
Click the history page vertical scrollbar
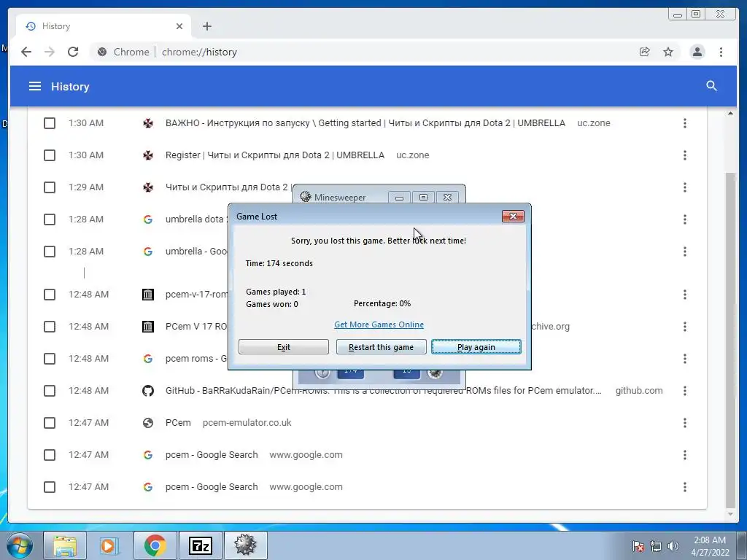pos(730,341)
